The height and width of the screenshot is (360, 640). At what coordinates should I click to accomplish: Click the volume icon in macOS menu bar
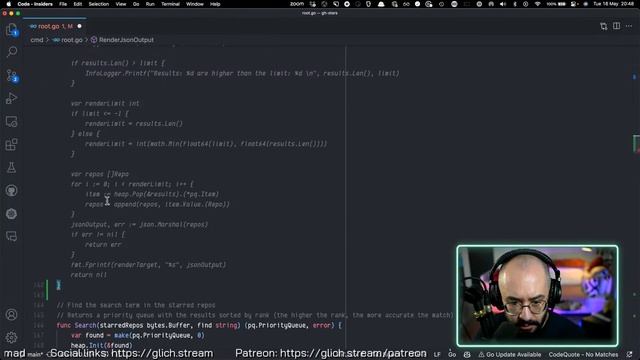coord(503,4)
